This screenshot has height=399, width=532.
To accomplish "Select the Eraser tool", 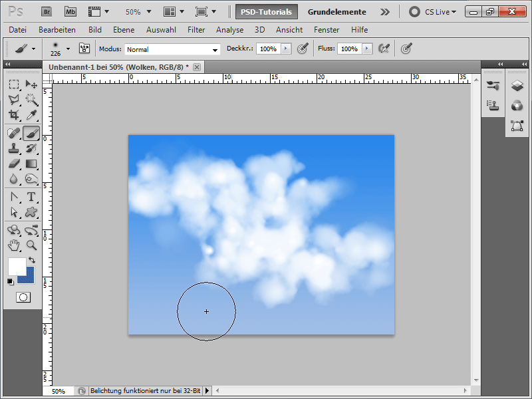I will click(14, 164).
